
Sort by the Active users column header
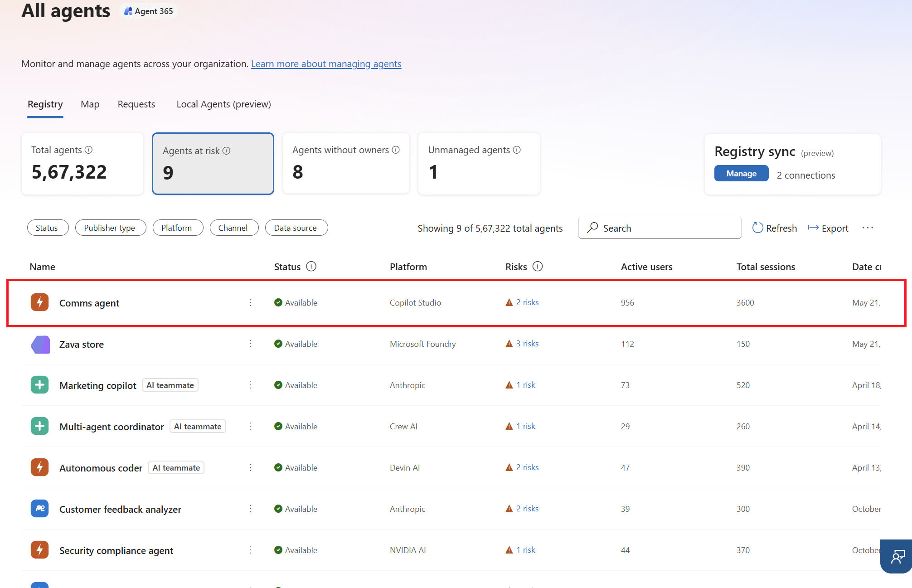[x=647, y=267]
